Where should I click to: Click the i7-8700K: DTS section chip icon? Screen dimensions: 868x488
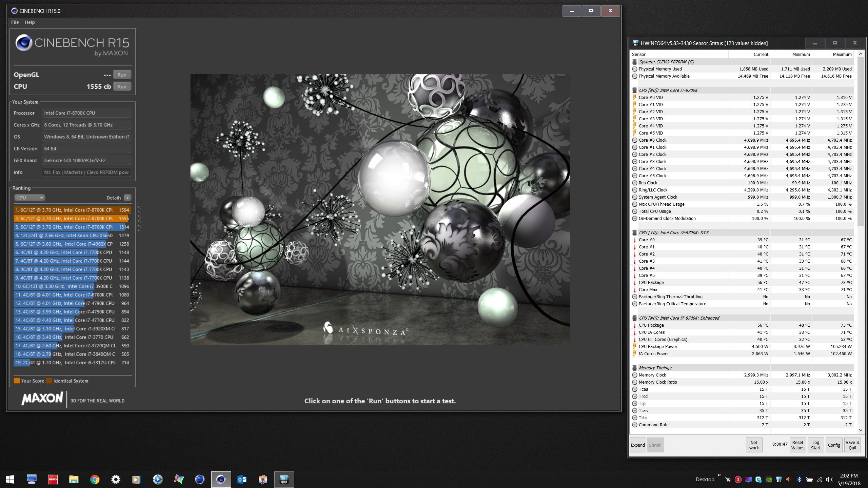(634, 232)
